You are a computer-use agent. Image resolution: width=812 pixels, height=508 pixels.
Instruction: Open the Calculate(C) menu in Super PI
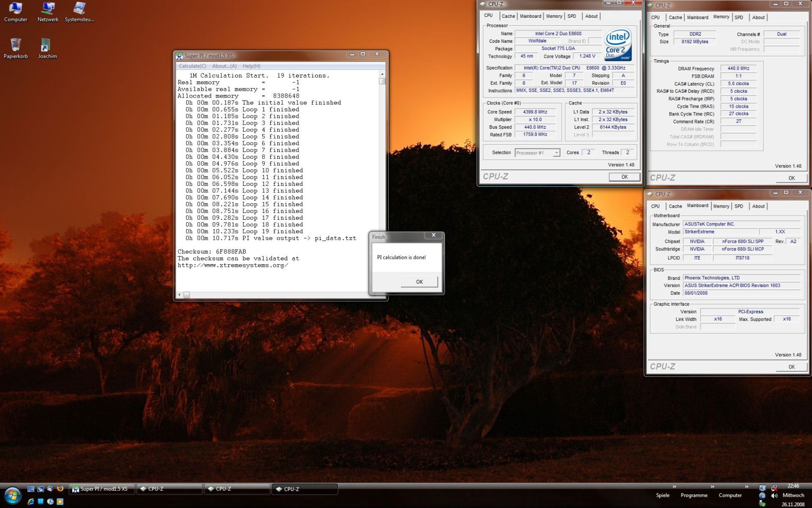click(x=192, y=66)
